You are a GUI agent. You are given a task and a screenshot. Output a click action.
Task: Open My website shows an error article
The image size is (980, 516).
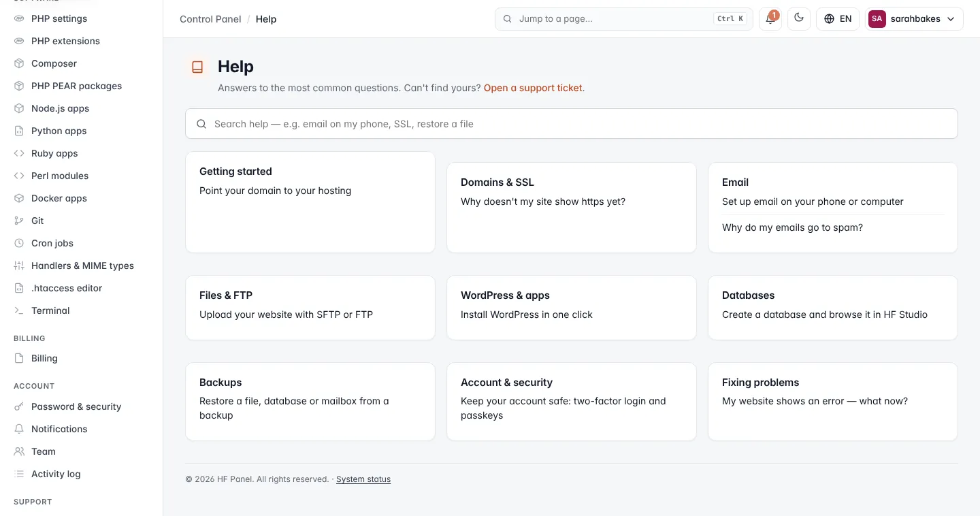coord(815,401)
